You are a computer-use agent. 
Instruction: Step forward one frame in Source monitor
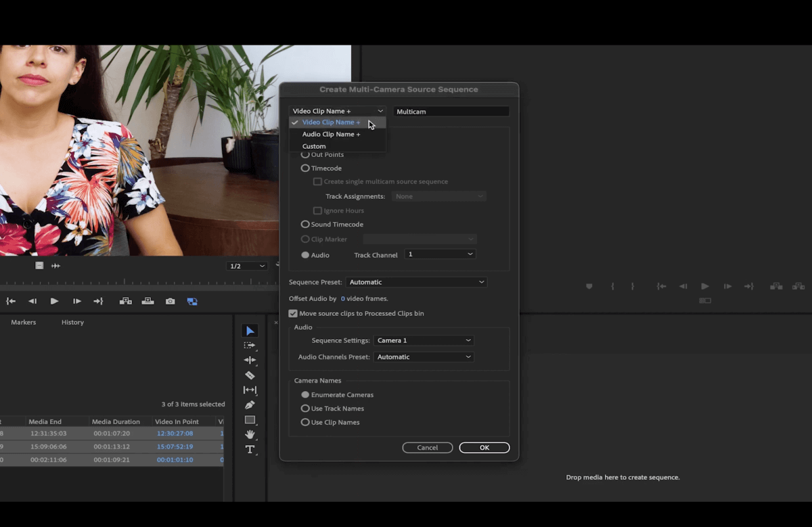76,301
